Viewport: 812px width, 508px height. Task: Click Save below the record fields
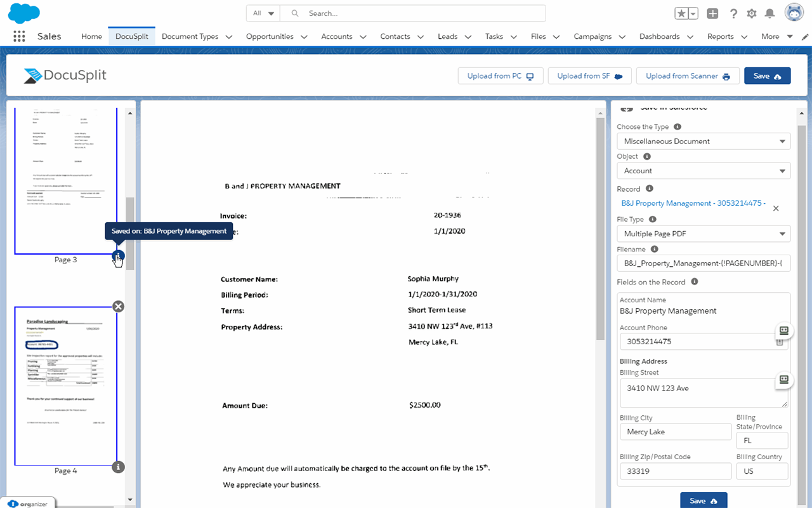(x=704, y=500)
